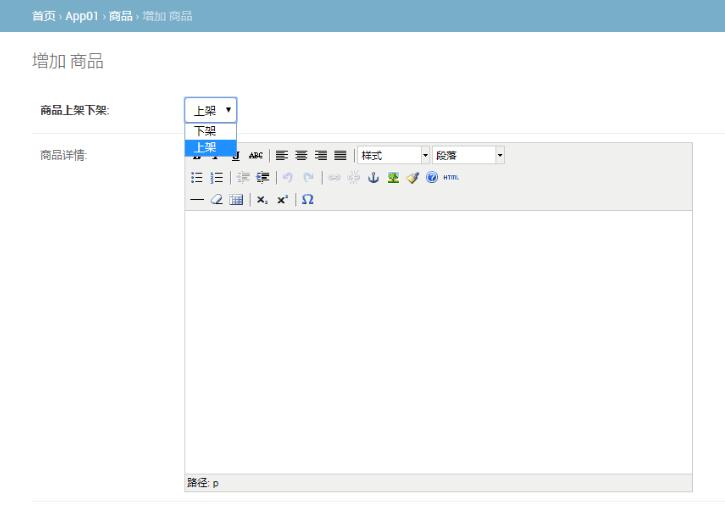725x517 pixels.
Task: Open 商品 in the breadcrumb
Action: click(121, 16)
